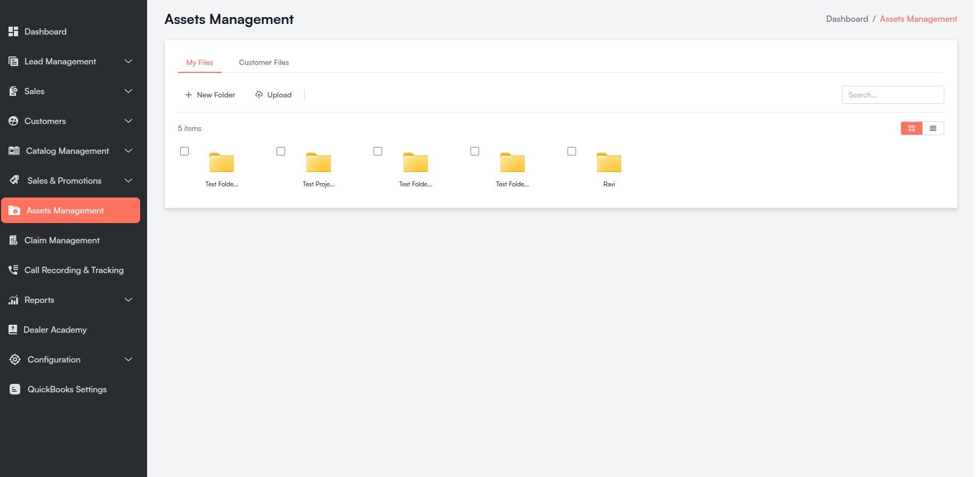Click the Upload button
Screen dimensions: 980x477
[273, 95]
